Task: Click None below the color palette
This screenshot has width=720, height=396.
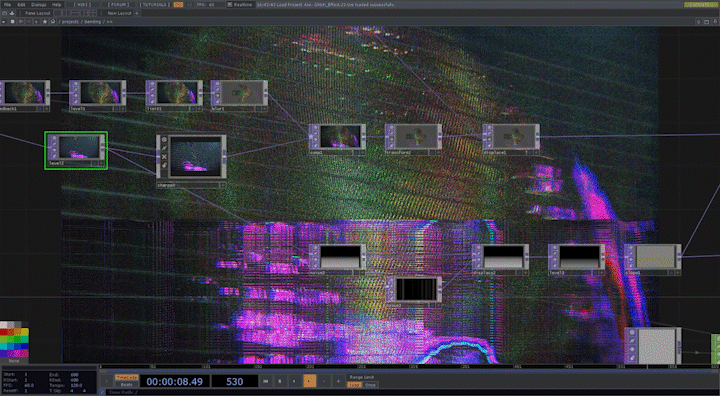Action: click(x=14, y=361)
